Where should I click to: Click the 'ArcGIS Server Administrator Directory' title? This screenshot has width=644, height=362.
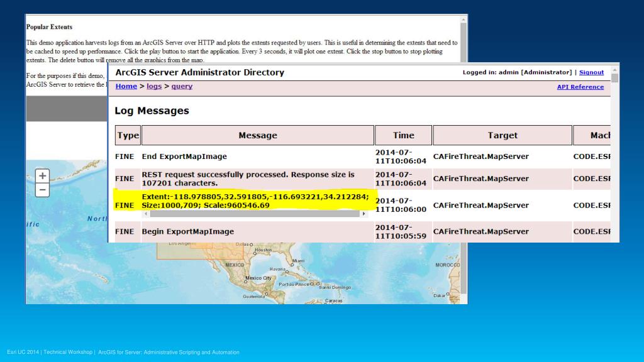pyautogui.click(x=200, y=72)
